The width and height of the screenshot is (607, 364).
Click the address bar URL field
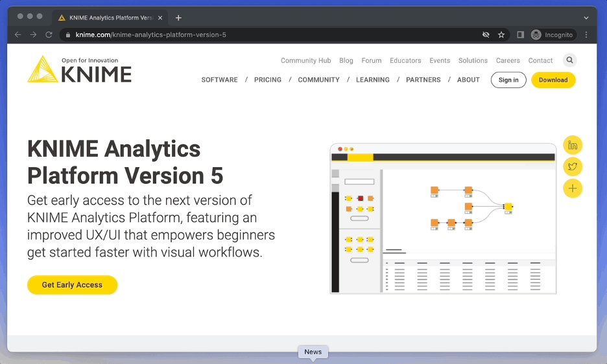click(259, 35)
